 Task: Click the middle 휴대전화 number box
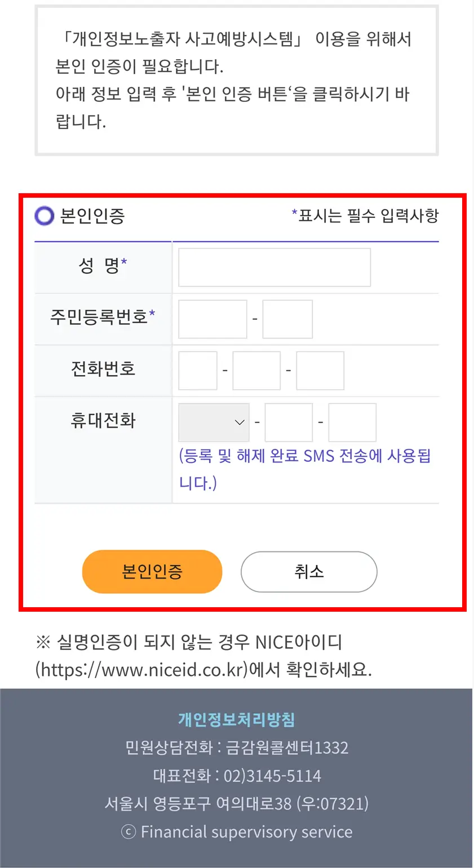289,422
